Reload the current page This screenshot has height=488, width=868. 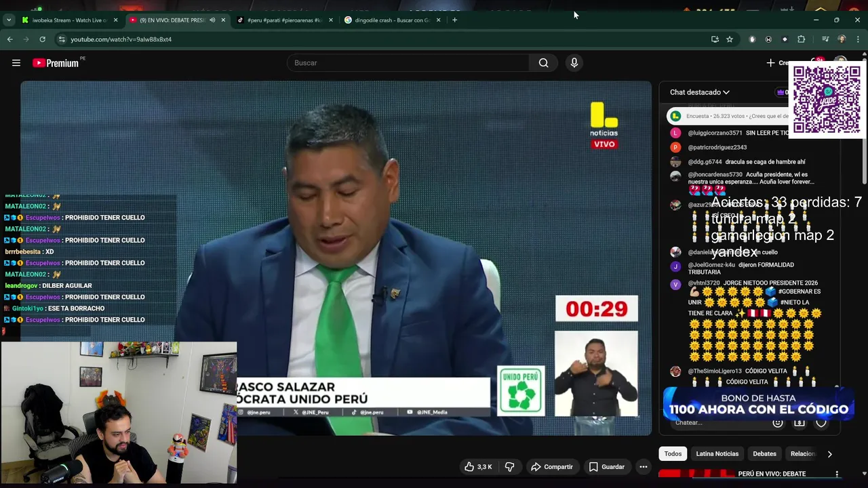(42, 39)
